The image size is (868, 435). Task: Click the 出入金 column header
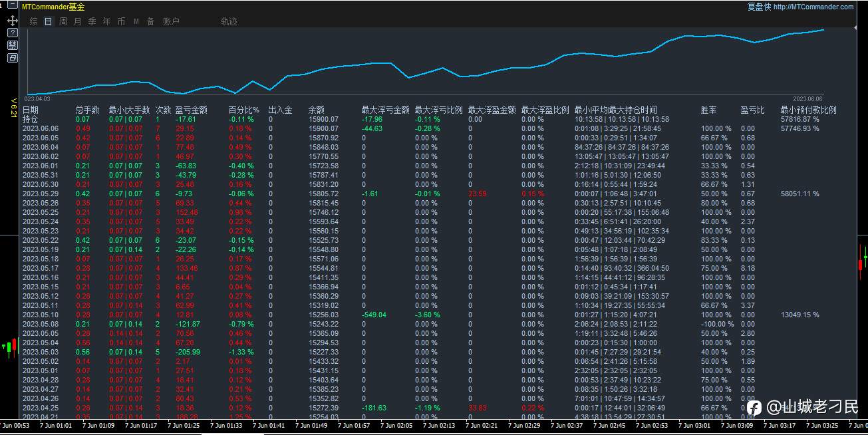(x=281, y=110)
